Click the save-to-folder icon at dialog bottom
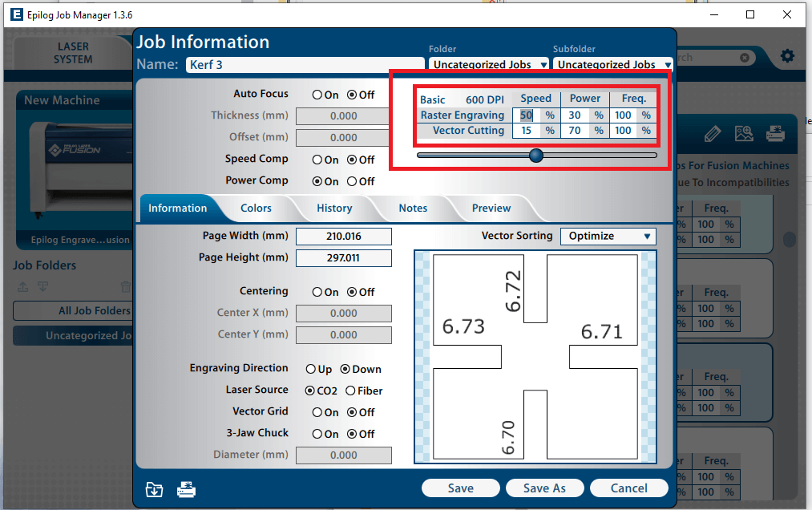This screenshot has height=510, width=812. click(x=155, y=489)
